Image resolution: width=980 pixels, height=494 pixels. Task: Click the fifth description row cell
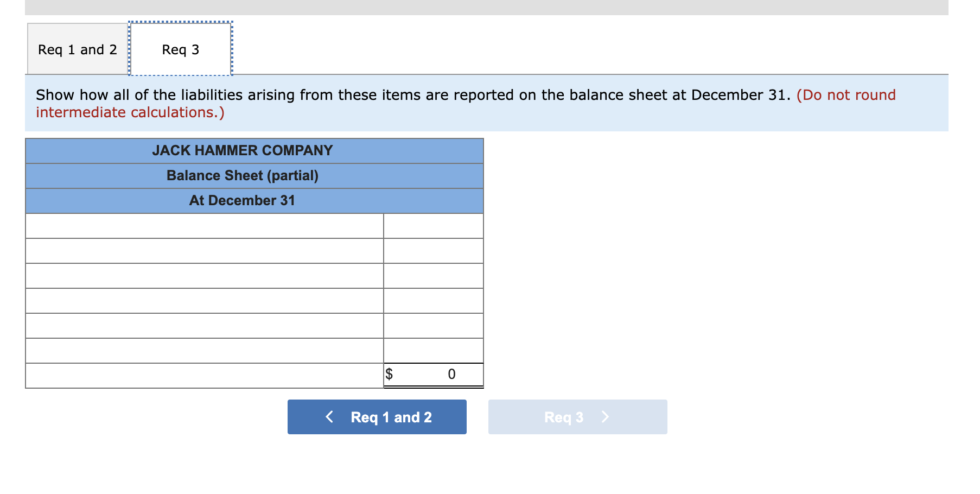[203, 325]
